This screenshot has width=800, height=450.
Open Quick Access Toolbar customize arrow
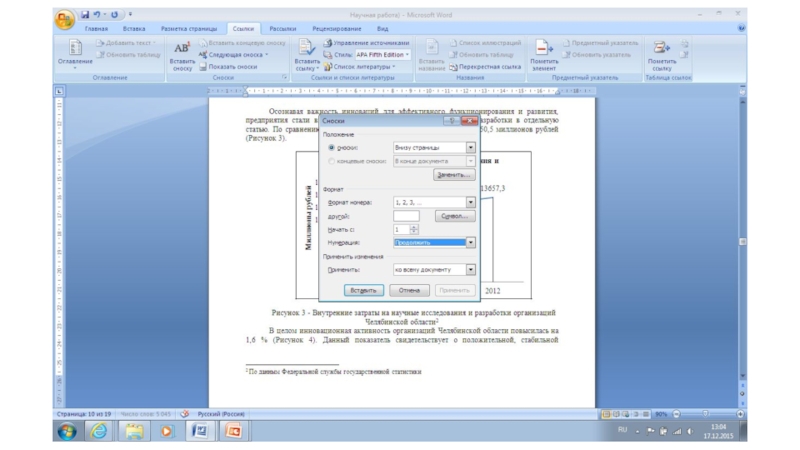pos(130,15)
